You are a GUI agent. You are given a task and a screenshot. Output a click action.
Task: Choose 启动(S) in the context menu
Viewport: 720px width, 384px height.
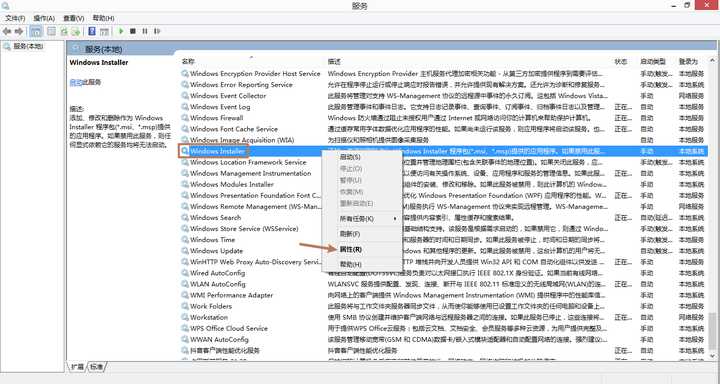[362, 157]
